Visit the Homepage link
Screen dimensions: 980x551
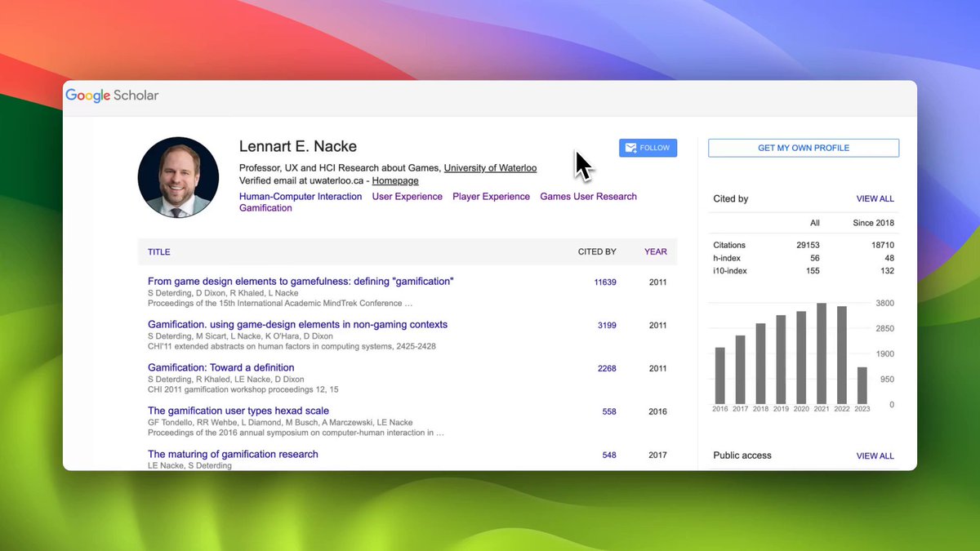pos(395,180)
